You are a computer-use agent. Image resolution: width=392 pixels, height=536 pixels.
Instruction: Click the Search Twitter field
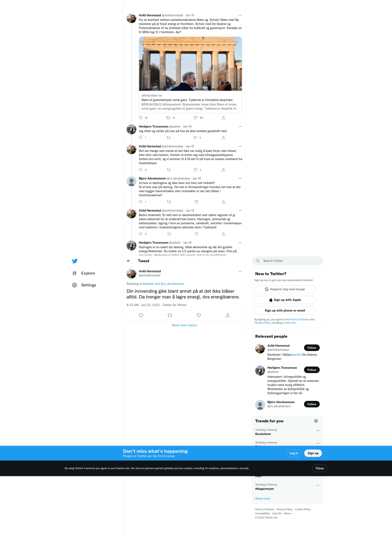[x=287, y=261]
